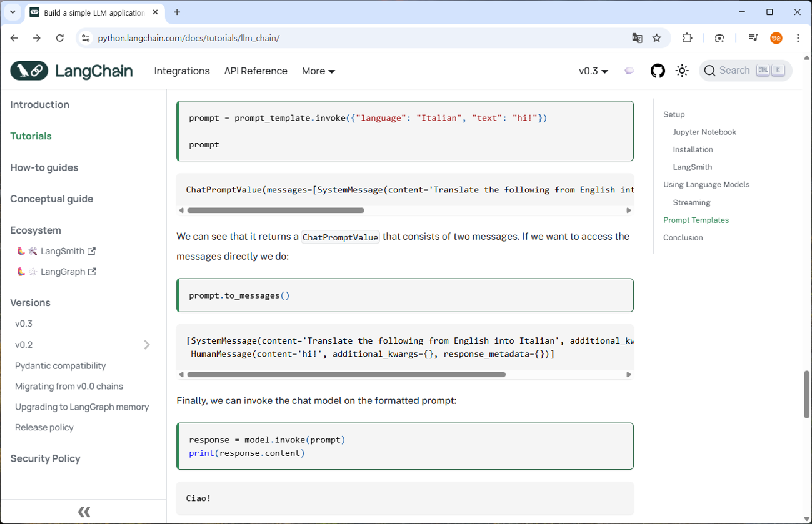812x524 pixels.
Task: Jump to Installation section
Action: [x=693, y=149]
